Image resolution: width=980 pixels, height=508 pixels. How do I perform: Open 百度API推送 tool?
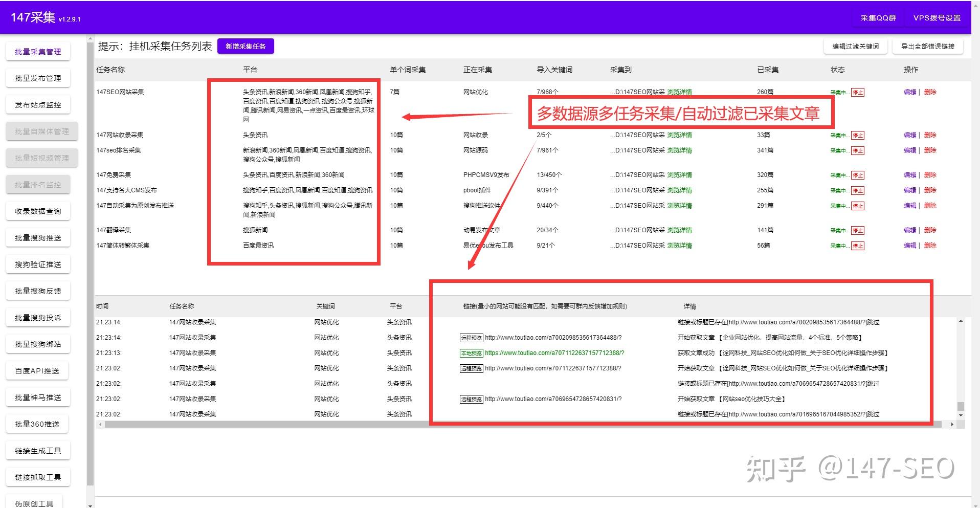click(x=37, y=370)
